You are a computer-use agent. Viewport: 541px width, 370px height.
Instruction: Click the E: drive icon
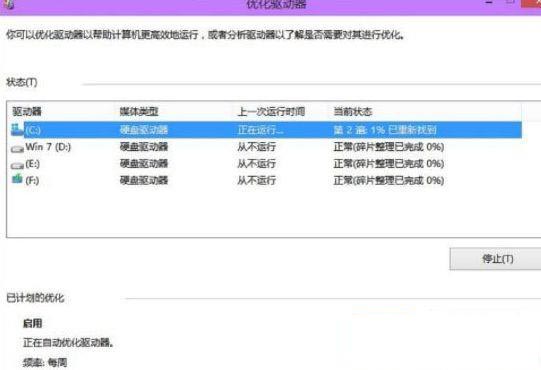click(x=17, y=165)
